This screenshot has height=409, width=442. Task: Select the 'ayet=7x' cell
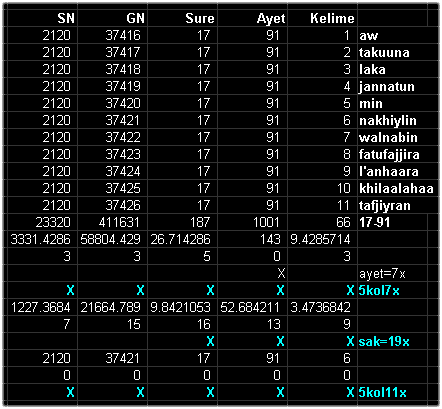[x=392, y=273]
